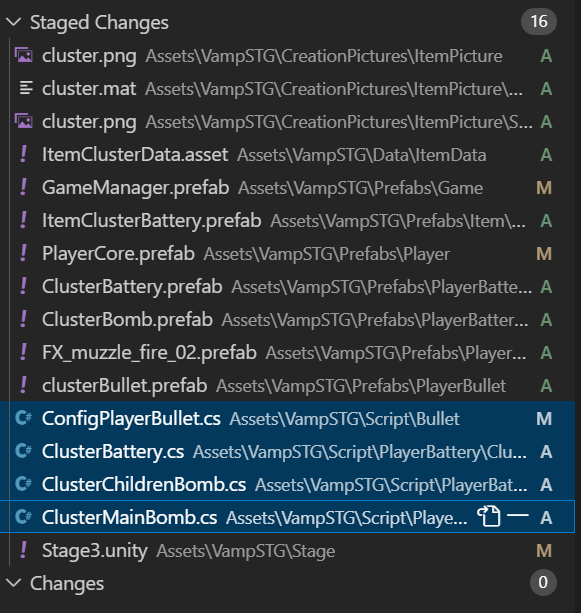Click the Staged Changes section title

click(99, 22)
